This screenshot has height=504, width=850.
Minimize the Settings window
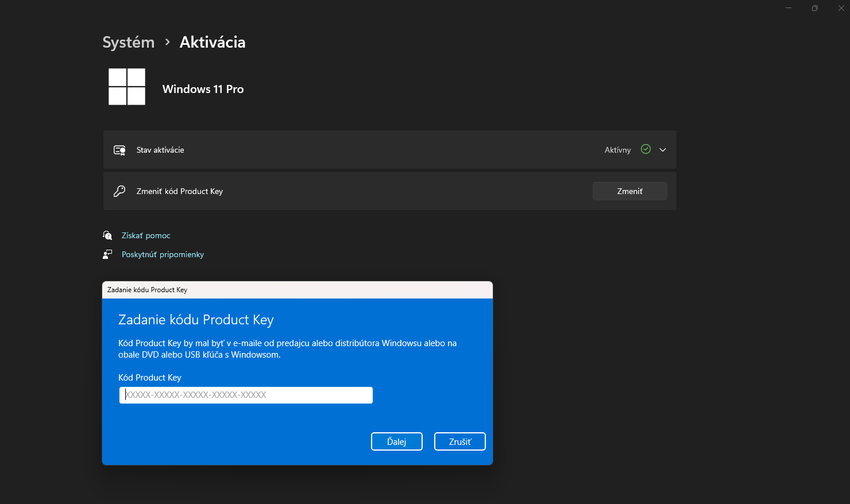tap(789, 8)
